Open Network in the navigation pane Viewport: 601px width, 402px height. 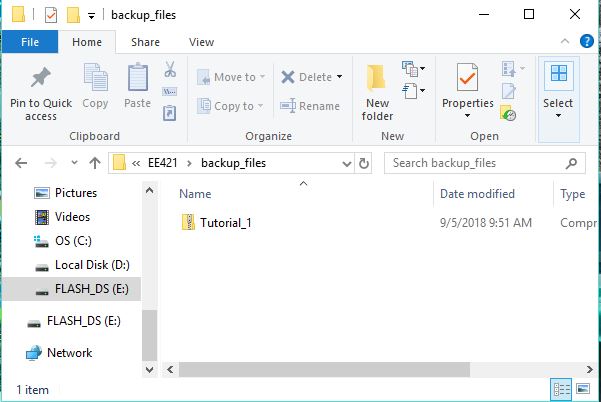coord(59,353)
